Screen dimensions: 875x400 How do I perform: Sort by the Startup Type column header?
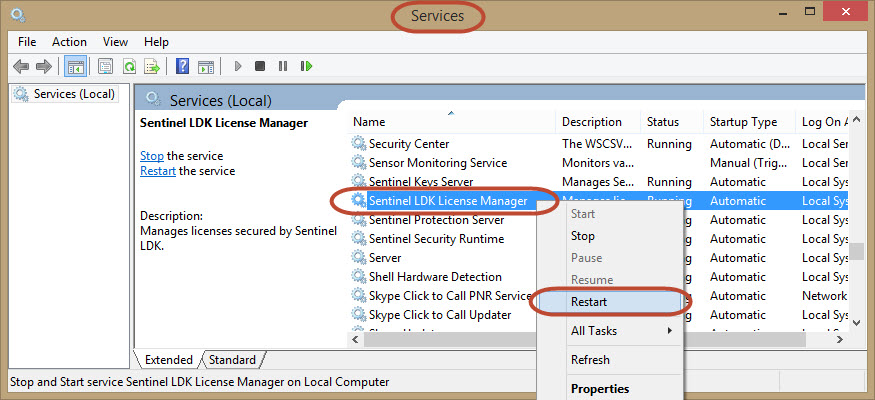click(x=750, y=122)
